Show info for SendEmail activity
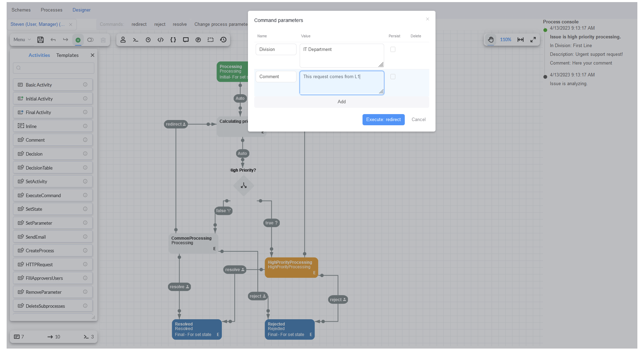This screenshot has width=644, height=351. coord(85,237)
